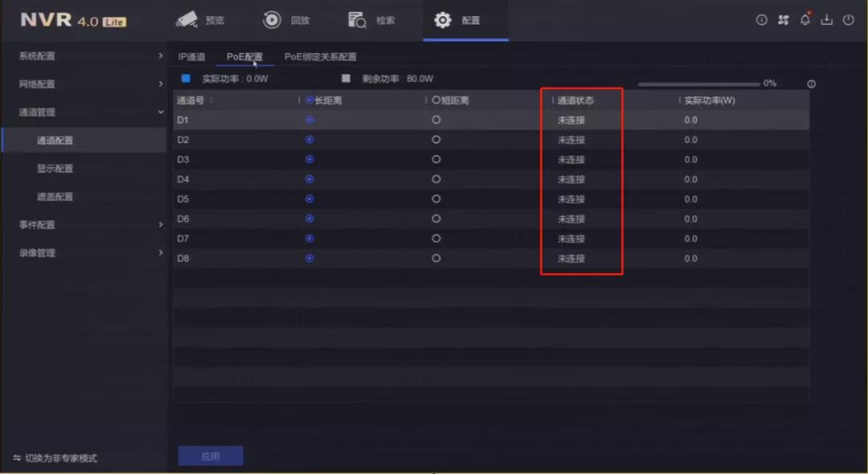Select 长距离 for channel D8
The image size is (868, 474).
pos(309,258)
